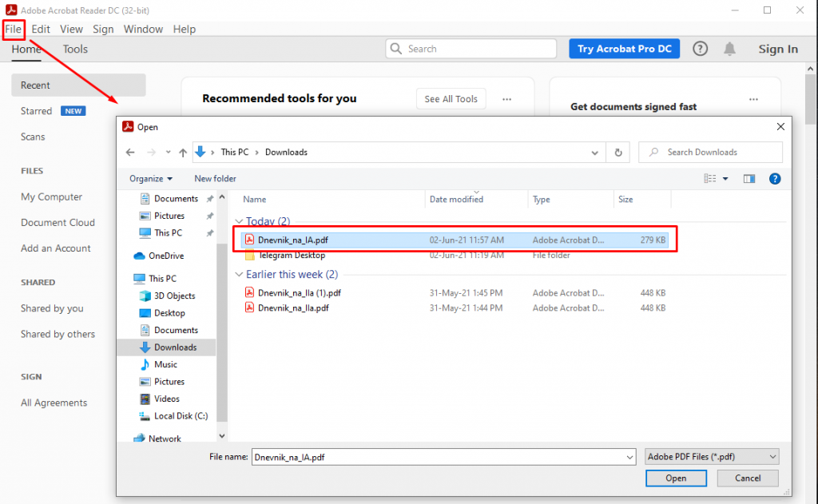This screenshot has height=504, width=818.
Task: Open My Computer in Acrobat sidebar
Action: (52, 196)
